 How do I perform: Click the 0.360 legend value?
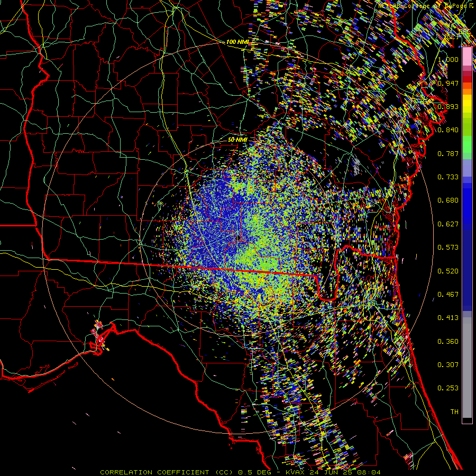click(x=448, y=342)
